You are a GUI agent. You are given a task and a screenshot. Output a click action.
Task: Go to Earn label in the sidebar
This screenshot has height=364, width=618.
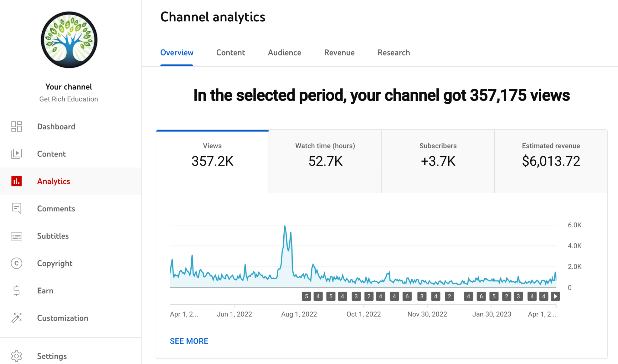click(45, 291)
